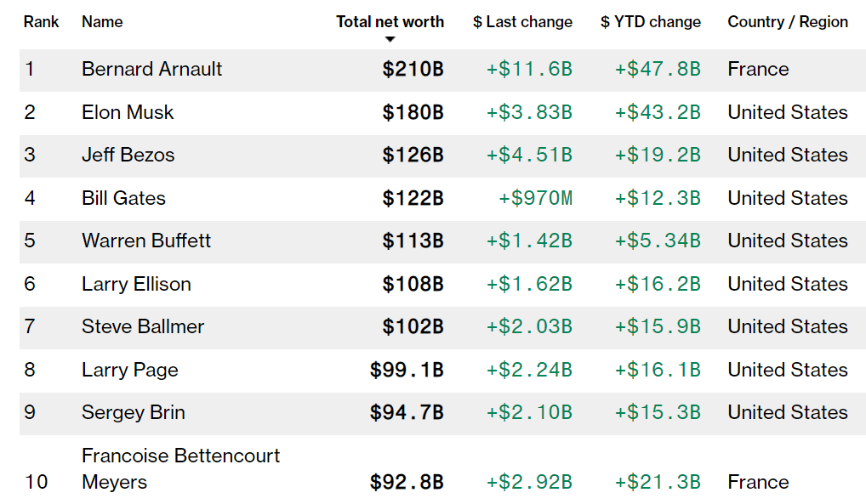This screenshot has height=504, width=866.
Task: Open Steve Ballmer's profile link
Action: point(143,327)
